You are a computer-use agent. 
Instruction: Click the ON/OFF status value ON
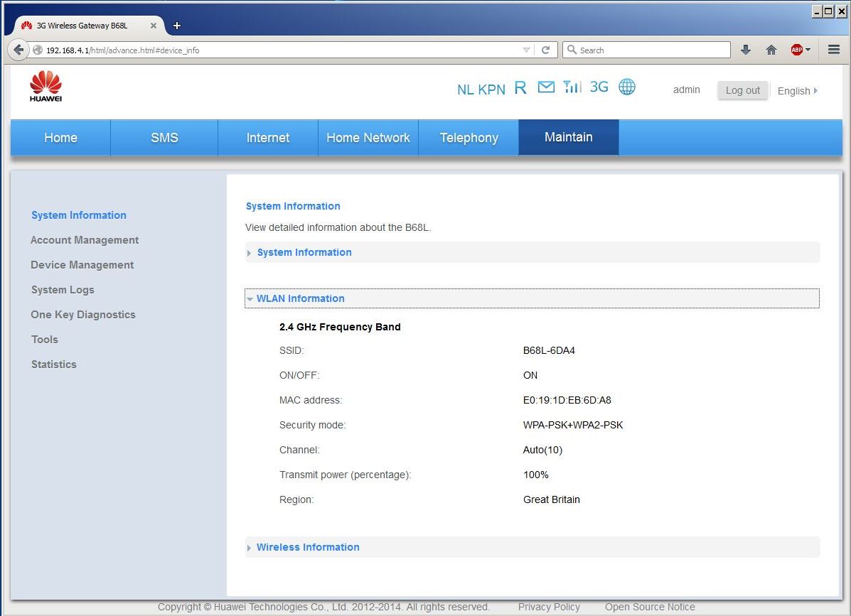530,375
